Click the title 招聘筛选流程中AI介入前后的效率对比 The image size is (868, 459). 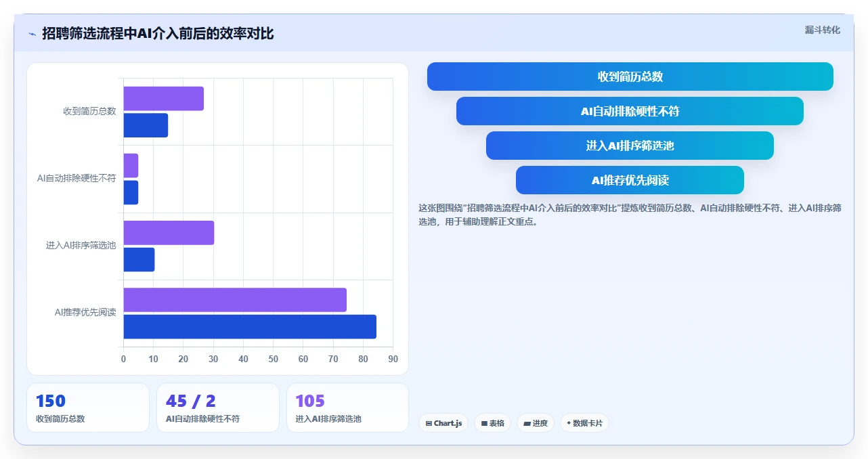158,34
